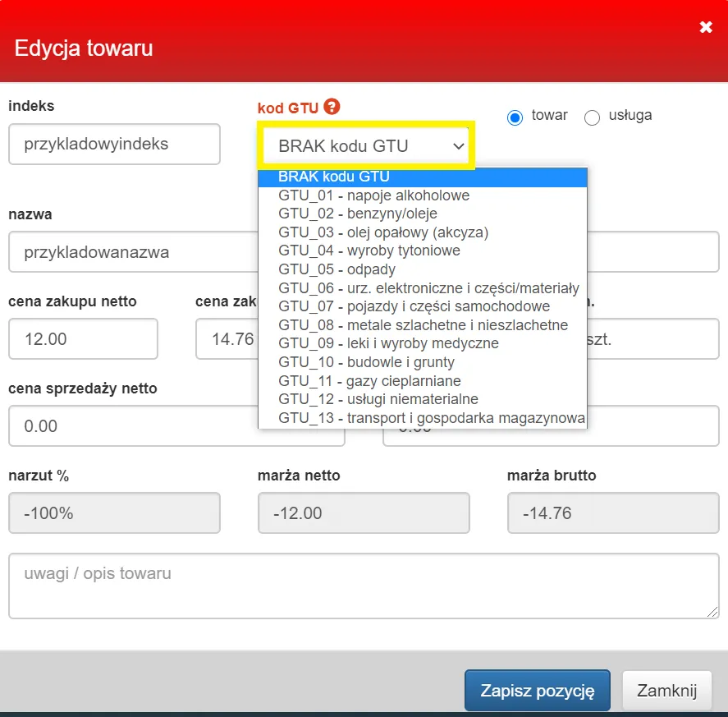Focus the cena zakupu netto field

point(83,339)
